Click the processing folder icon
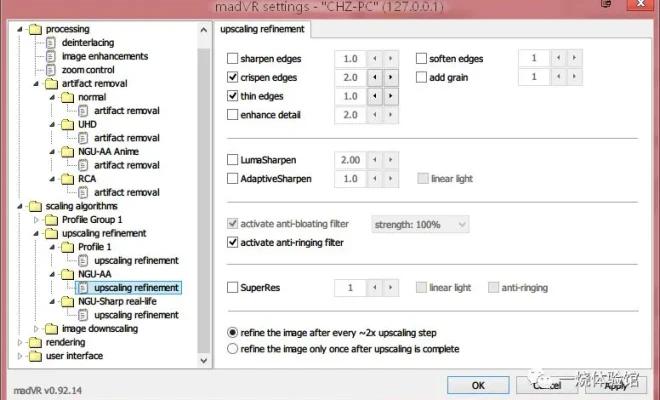This screenshot has height=400, width=660. (x=36, y=29)
